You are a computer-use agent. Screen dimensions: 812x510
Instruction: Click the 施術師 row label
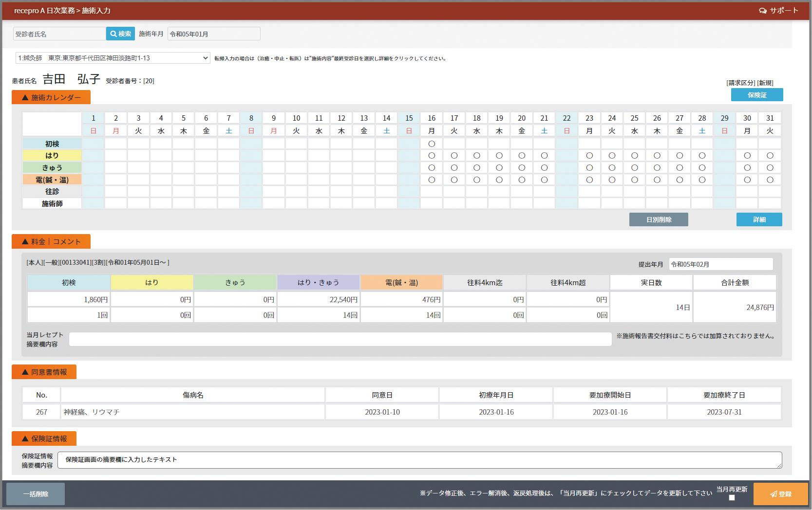(52, 203)
